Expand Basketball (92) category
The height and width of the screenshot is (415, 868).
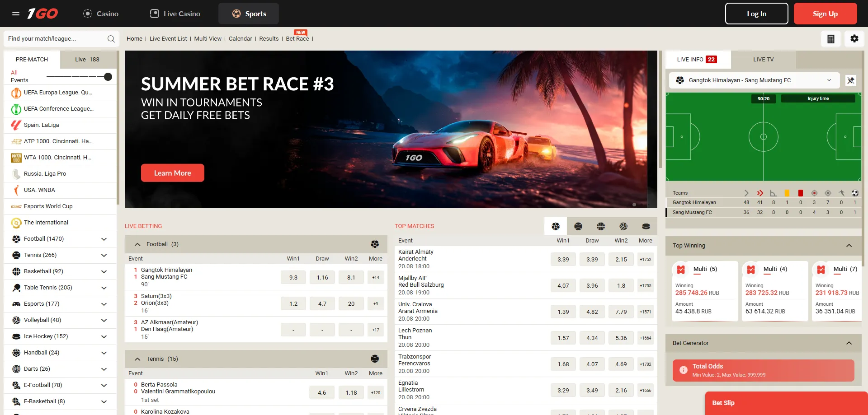pos(60,271)
